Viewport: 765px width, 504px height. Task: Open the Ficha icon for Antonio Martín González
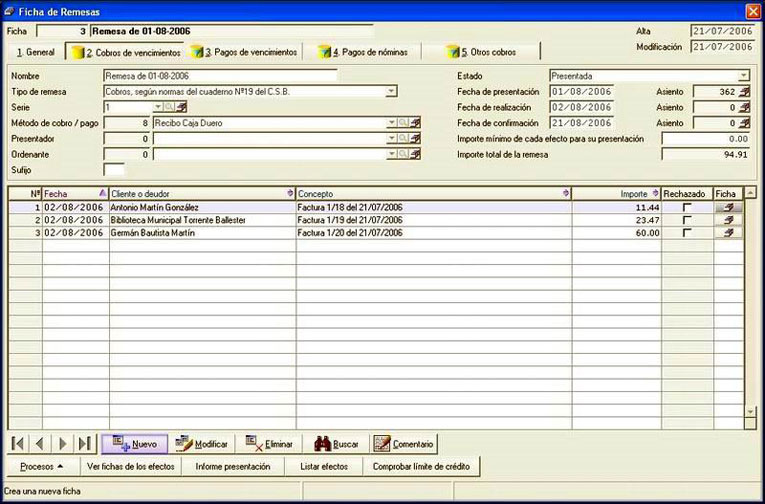pyautogui.click(x=728, y=207)
